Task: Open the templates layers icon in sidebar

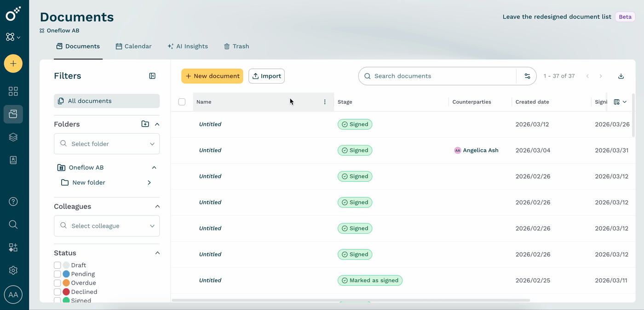Action: [x=13, y=137]
